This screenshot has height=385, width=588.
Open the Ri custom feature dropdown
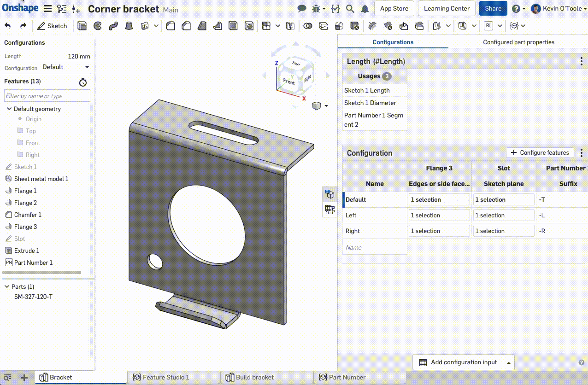[x=500, y=26]
